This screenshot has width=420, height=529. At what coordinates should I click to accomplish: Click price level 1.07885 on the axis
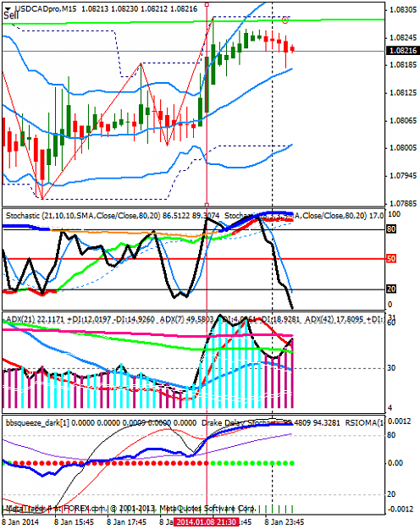tap(403, 203)
